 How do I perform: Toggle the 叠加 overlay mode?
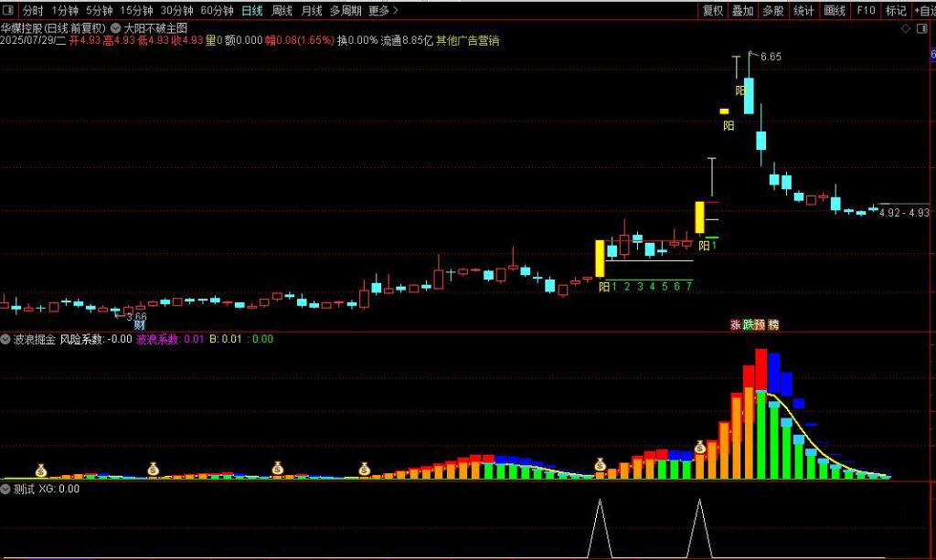tap(742, 11)
